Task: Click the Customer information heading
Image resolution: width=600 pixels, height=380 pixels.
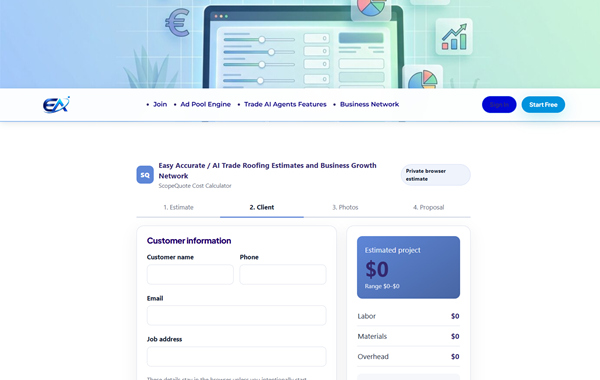Action: [x=189, y=241]
